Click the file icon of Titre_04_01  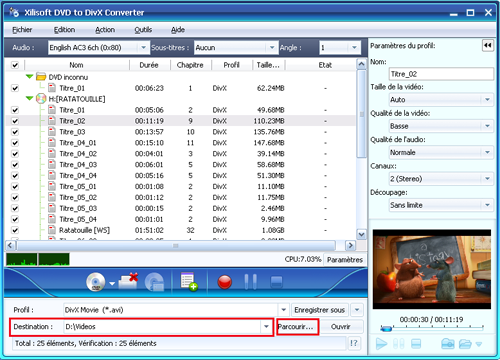pyautogui.click(x=52, y=143)
